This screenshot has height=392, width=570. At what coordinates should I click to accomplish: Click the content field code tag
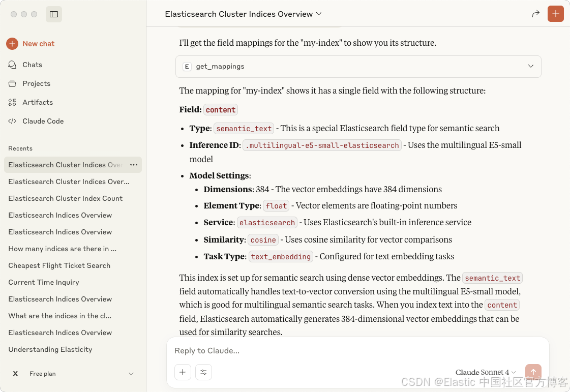pos(221,110)
